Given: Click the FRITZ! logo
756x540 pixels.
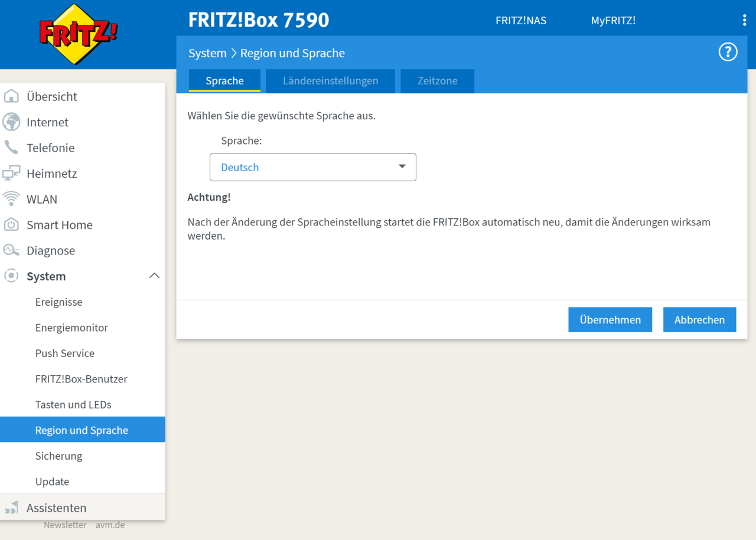Looking at the screenshot, I should (x=79, y=34).
